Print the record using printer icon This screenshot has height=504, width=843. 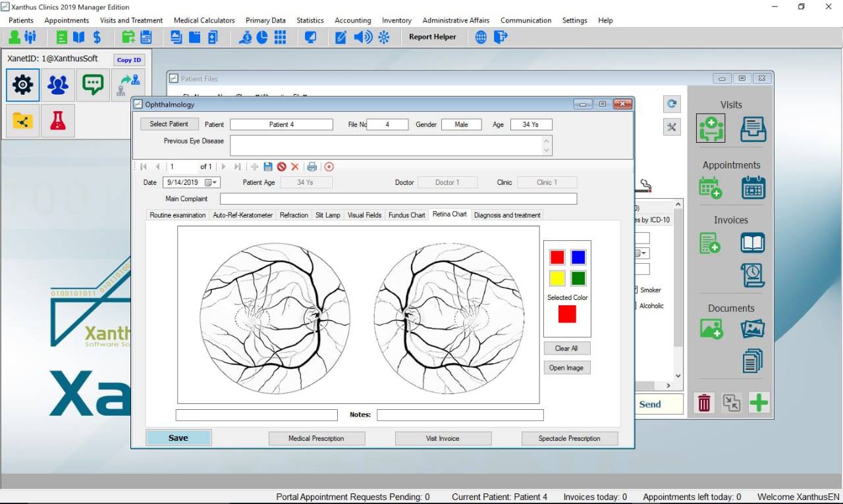[312, 167]
